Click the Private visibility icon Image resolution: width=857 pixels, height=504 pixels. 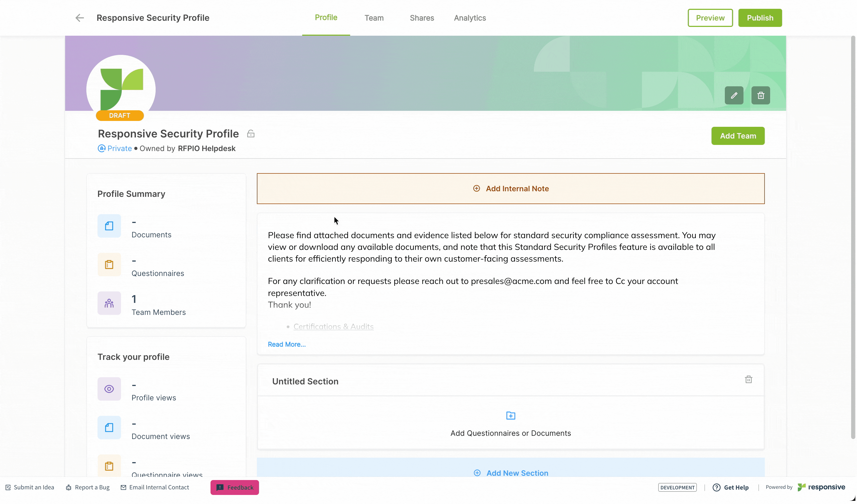click(x=101, y=149)
